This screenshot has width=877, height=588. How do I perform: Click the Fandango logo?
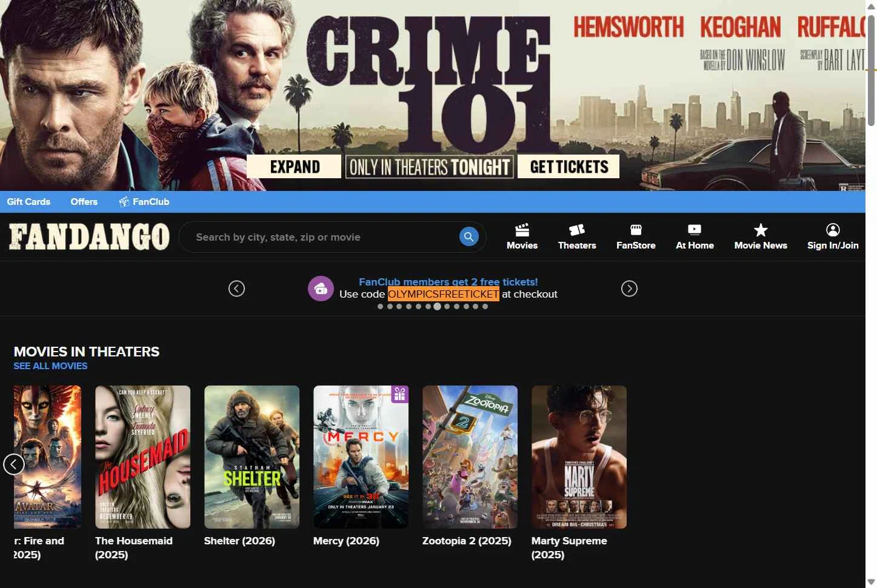click(x=89, y=236)
